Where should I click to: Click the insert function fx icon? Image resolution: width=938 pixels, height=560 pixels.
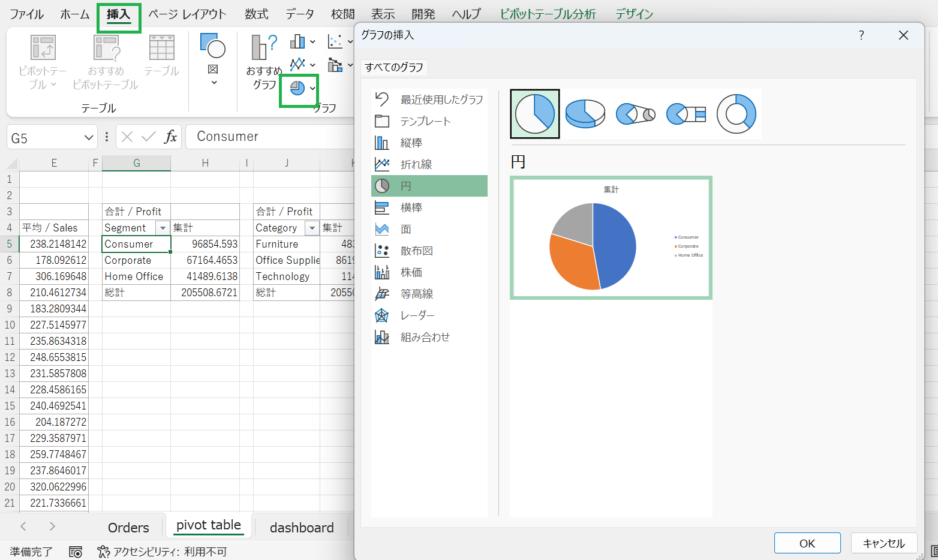click(171, 137)
